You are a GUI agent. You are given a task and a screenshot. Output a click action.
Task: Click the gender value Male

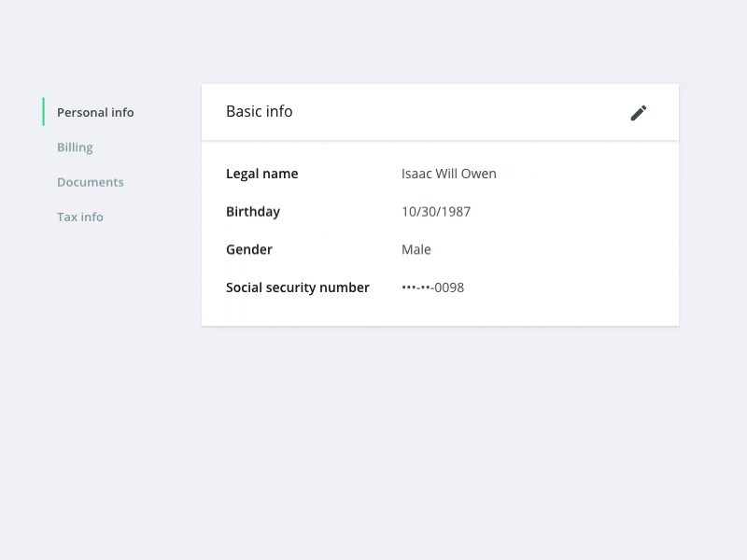[416, 249]
